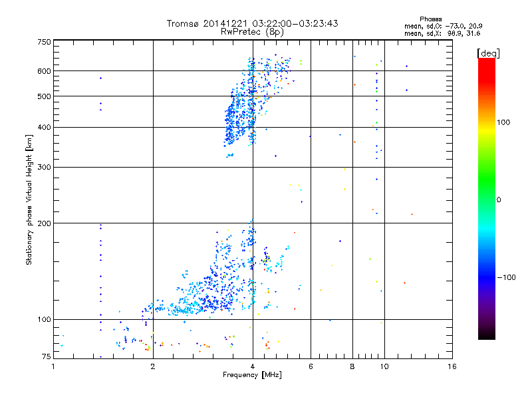The width and height of the screenshot is (532, 399).
Task: Click the x-axis label '1'
Action: point(53,366)
